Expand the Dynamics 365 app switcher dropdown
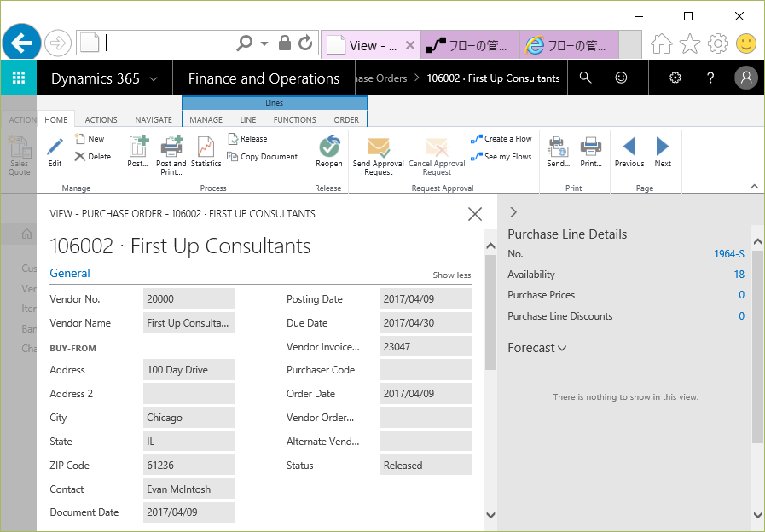Image resolution: width=765 pixels, height=532 pixels. [x=154, y=79]
